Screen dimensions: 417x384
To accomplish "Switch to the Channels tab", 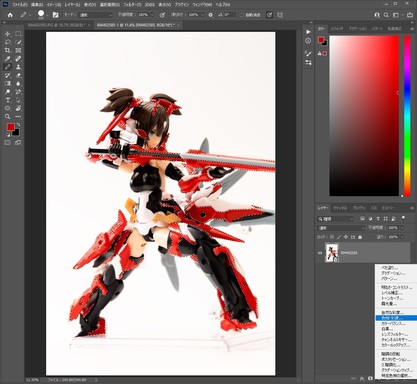I will [340, 208].
